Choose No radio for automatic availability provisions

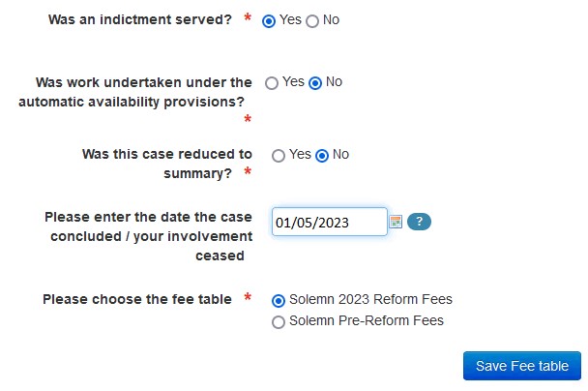pos(315,83)
